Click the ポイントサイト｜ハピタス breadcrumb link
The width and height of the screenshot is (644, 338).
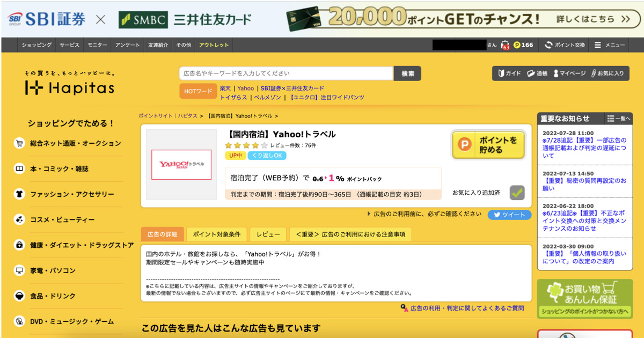point(168,116)
